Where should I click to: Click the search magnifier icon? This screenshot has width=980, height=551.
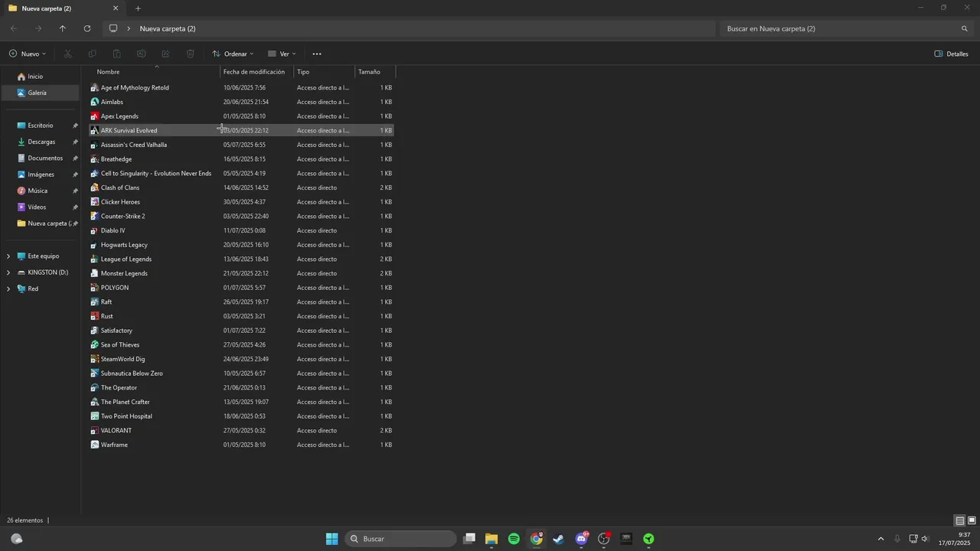pyautogui.click(x=965, y=28)
